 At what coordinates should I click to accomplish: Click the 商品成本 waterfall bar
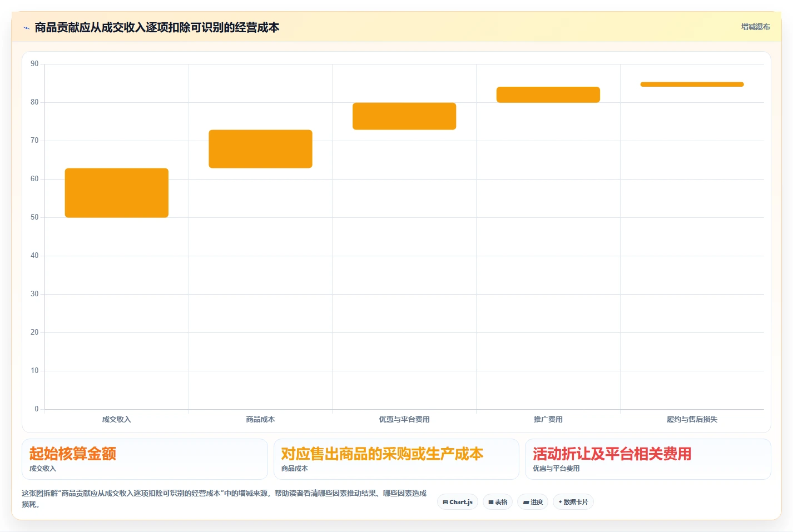coord(260,149)
